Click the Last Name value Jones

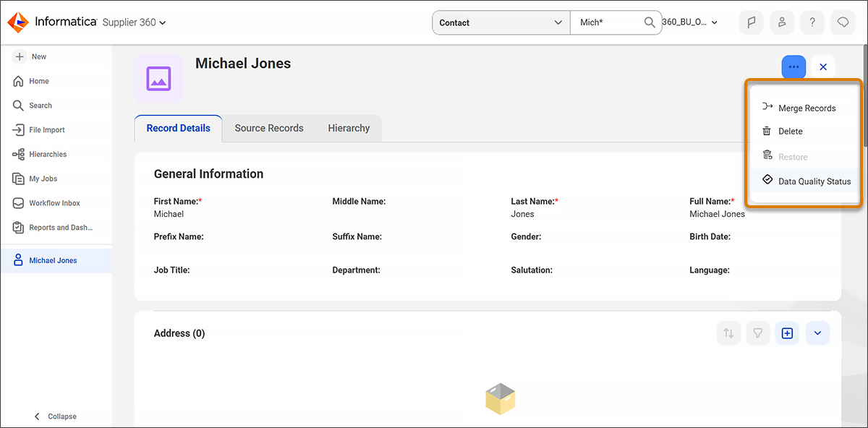click(522, 214)
